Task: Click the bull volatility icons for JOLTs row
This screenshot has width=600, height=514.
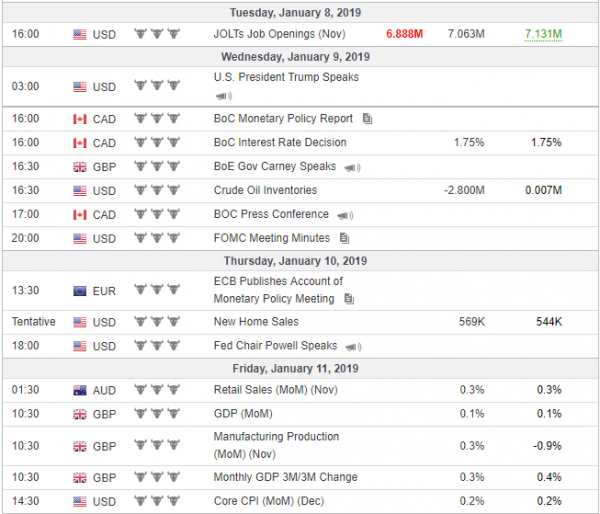Action: pos(157,34)
